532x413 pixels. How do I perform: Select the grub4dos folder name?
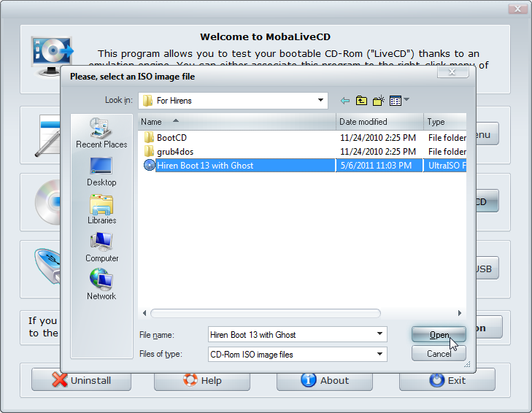[175, 151]
